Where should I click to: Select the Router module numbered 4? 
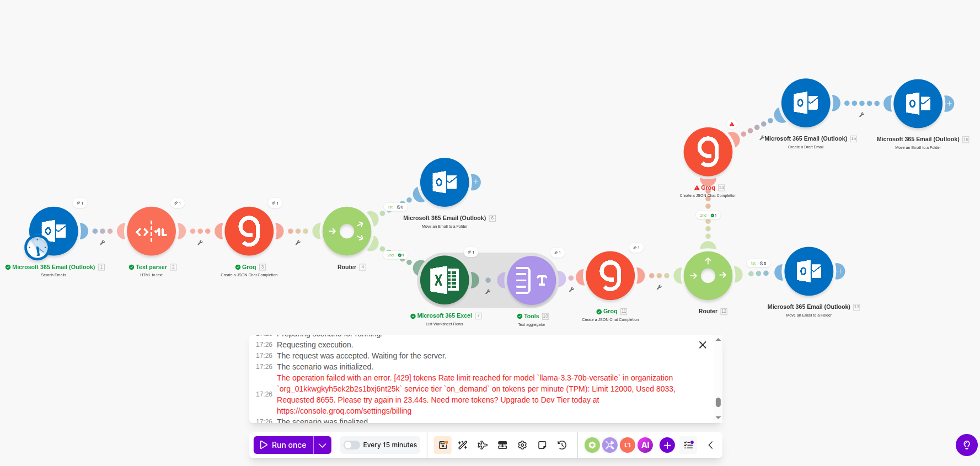[347, 231]
